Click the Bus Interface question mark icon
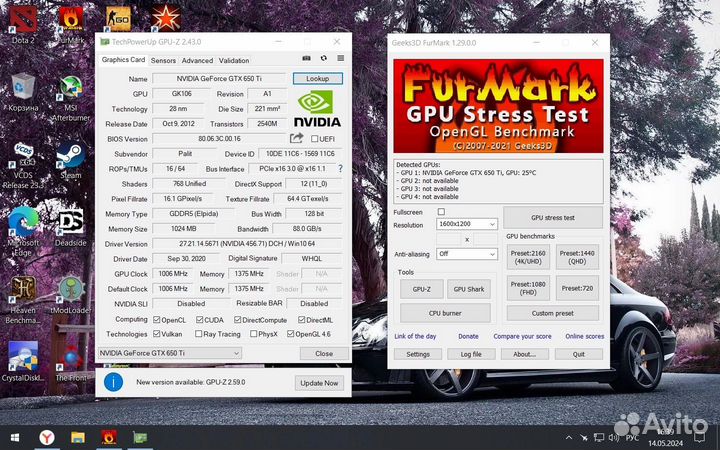This screenshot has width=720, height=450. [x=339, y=169]
